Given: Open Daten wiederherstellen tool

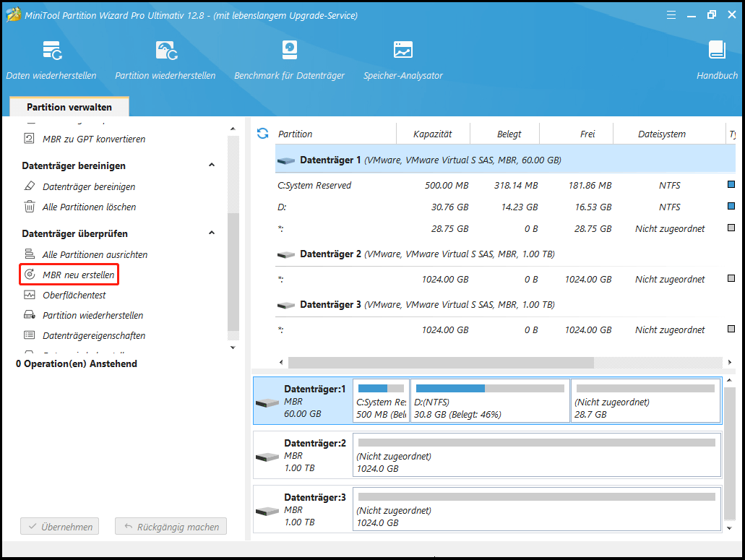Looking at the screenshot, I should [51, 60].
